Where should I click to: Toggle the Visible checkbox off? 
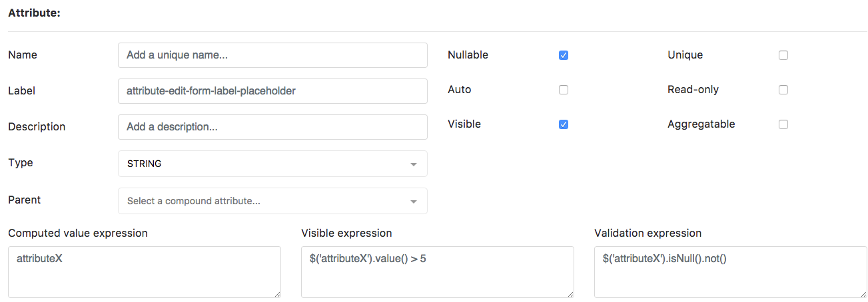click(564, 124)
